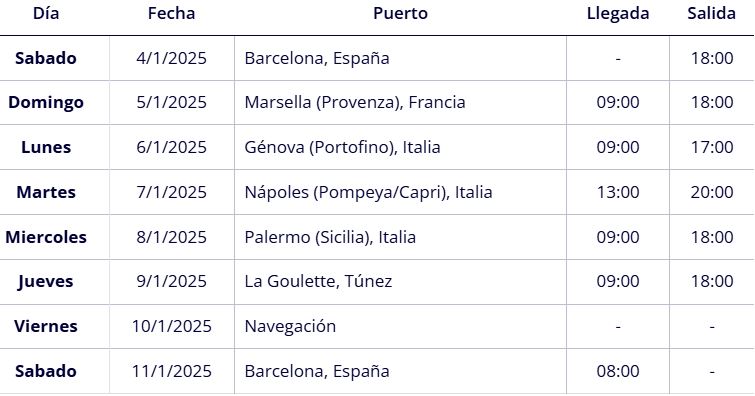Select the Navegación row cell
755x396 pixels.
click(290, 326)
